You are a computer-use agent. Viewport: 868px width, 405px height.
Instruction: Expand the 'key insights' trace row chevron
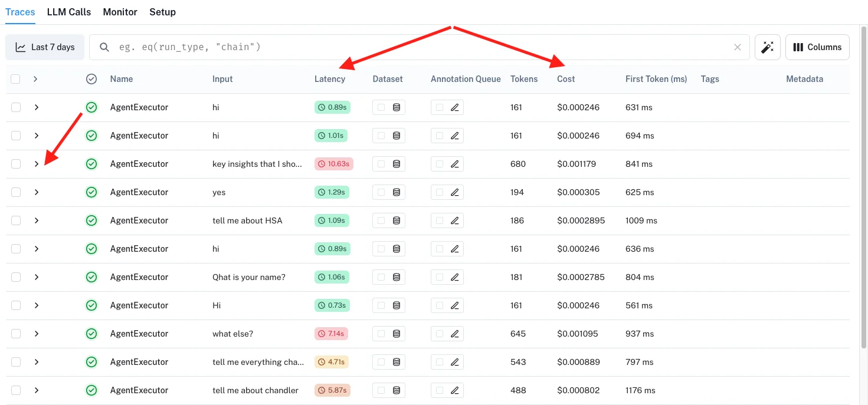point(36,164)
